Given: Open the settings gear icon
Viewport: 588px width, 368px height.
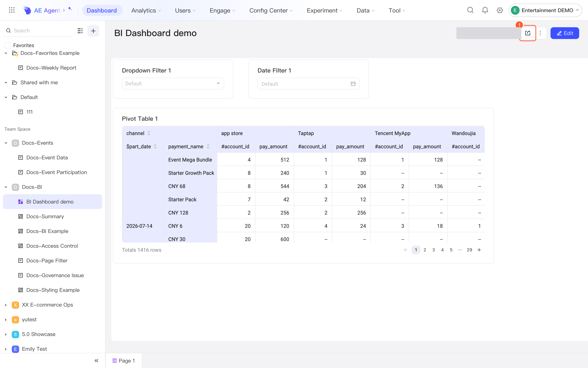Looking at the screenshot, I should (x=500, y=10).
